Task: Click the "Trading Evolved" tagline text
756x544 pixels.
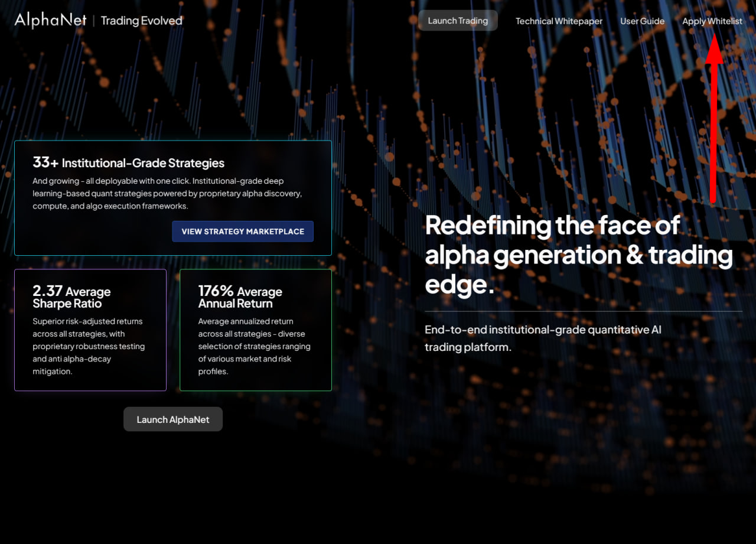Action: click(x=142, y=21)
